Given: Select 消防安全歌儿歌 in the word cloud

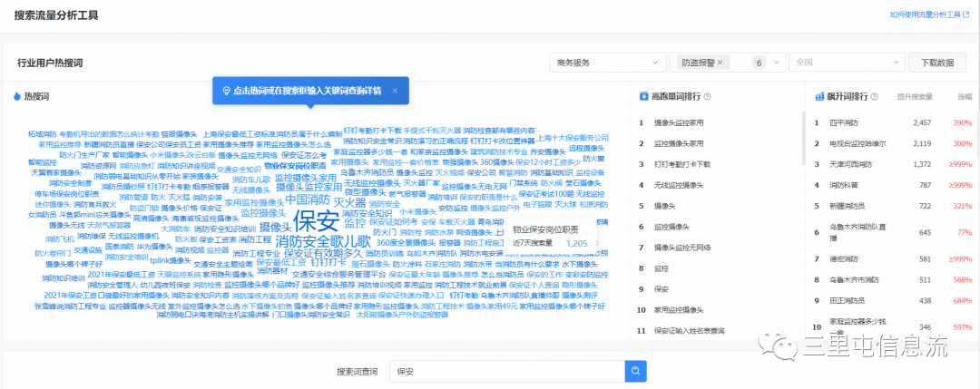Looking at the screenshot, I should (323, 241).
